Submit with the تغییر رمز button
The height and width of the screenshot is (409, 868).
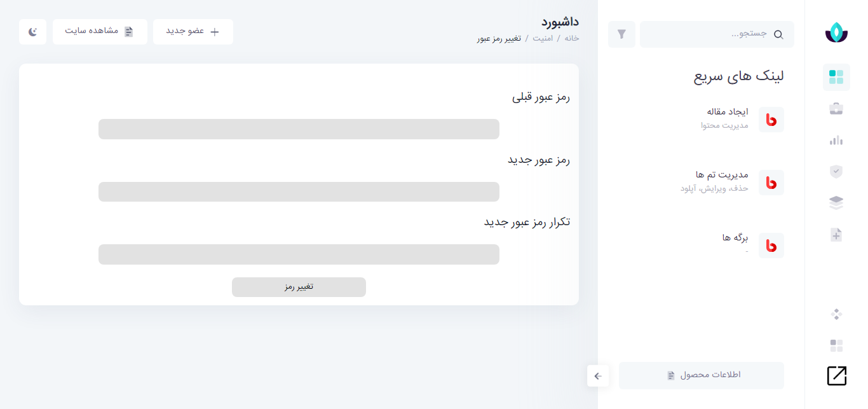[x=299, y=287]
